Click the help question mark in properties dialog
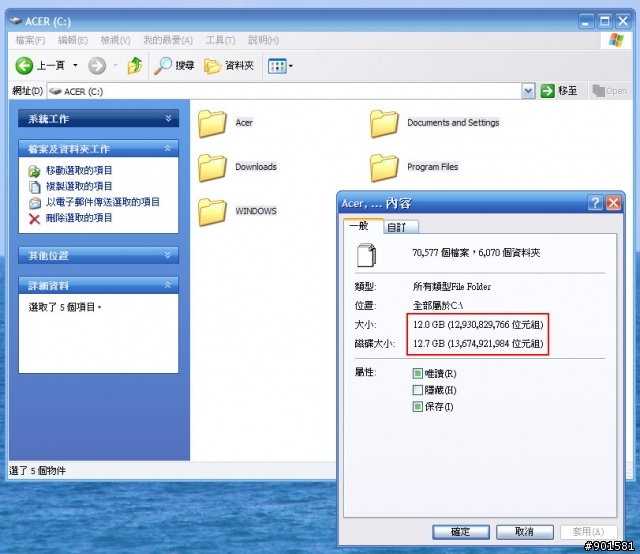Screen dimensions: 640x554 point(595,202)
